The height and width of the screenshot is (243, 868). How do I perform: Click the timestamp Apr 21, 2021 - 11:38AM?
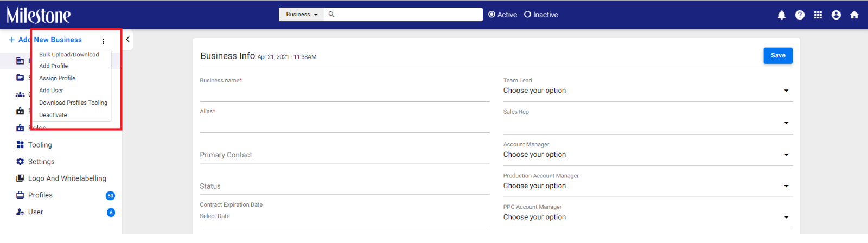point(287,57)
